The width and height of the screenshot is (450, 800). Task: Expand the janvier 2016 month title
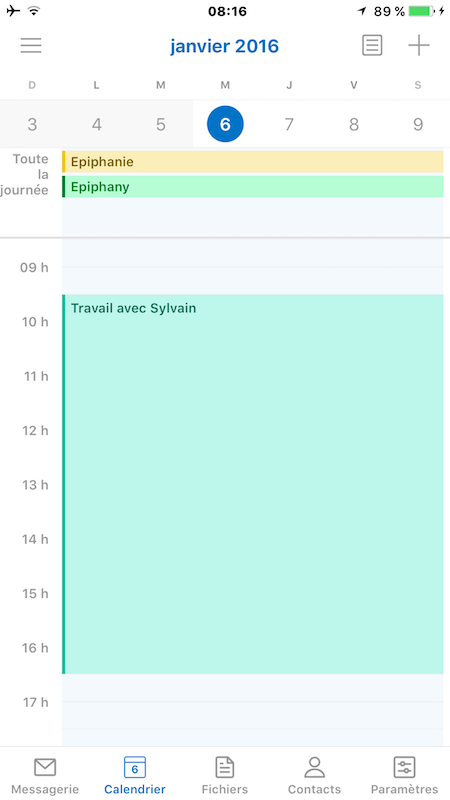(x=224, y=46)
